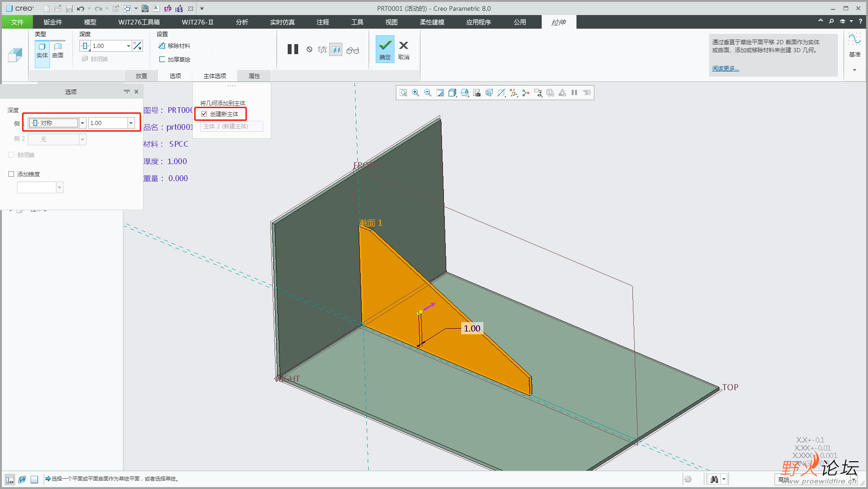Click the Side 1 depth value field
The image size is (868, 489).
(108, 123)
